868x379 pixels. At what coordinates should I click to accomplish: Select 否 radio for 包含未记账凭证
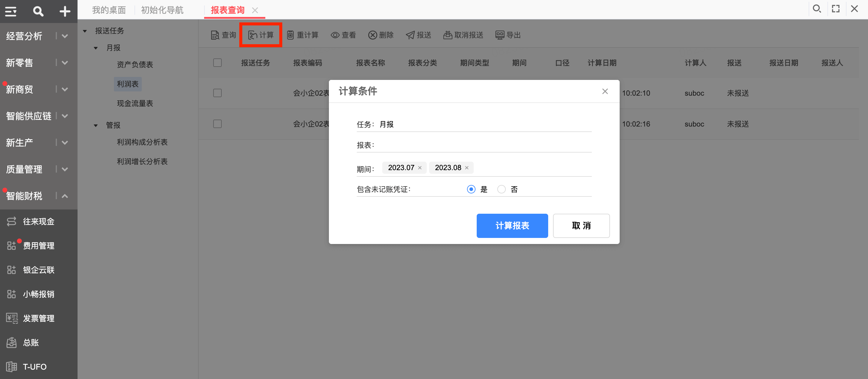coord(502,189)
